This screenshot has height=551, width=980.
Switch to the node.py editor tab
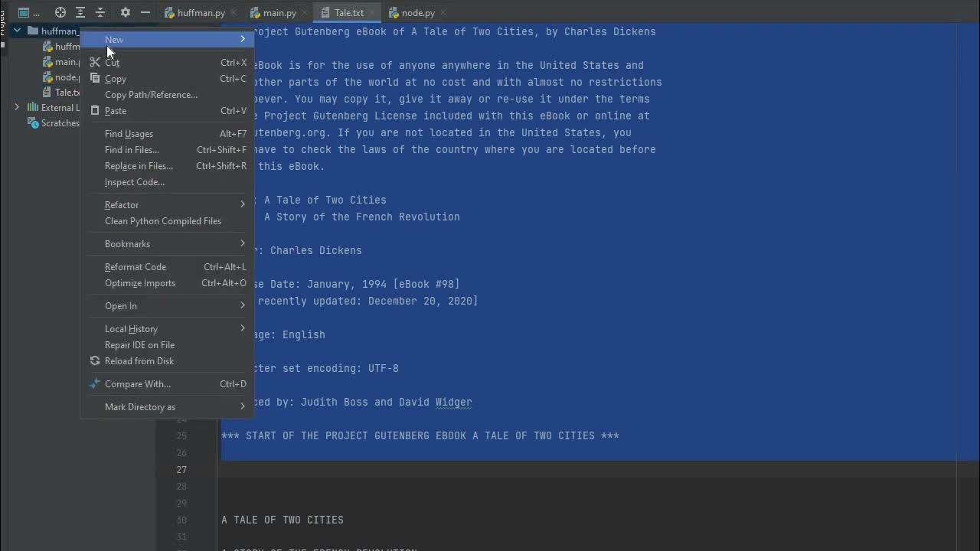(x=412, y=13)
